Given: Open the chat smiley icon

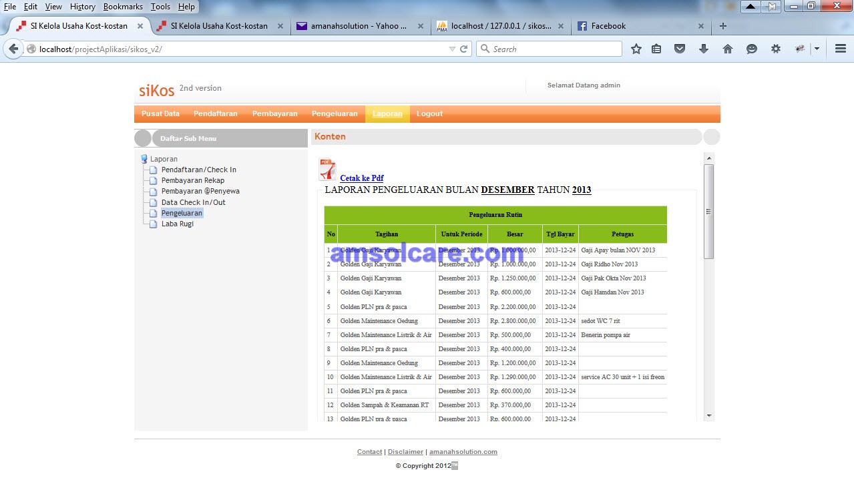Looking at the screenshot, I should (x=752, y=49).
